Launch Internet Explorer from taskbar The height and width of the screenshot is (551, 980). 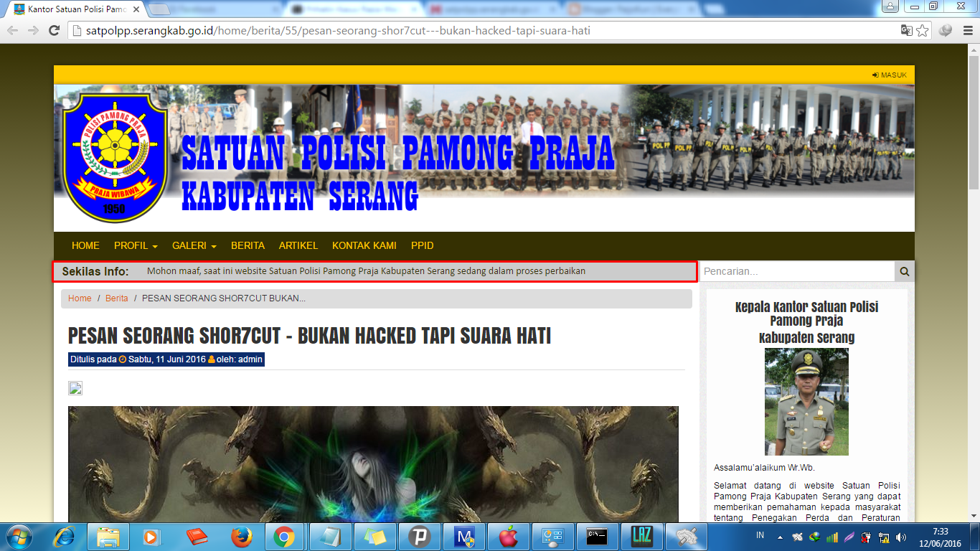[65, 537]
